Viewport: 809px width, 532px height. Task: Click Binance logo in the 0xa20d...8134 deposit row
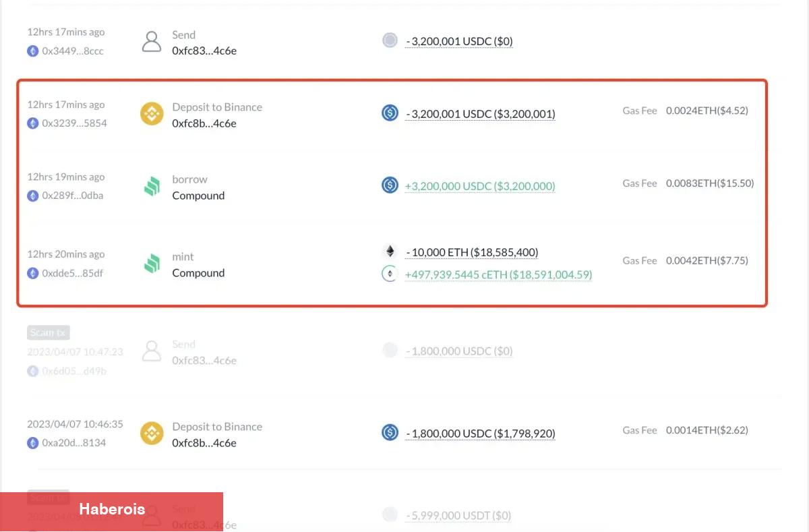[x=152, y=434]
